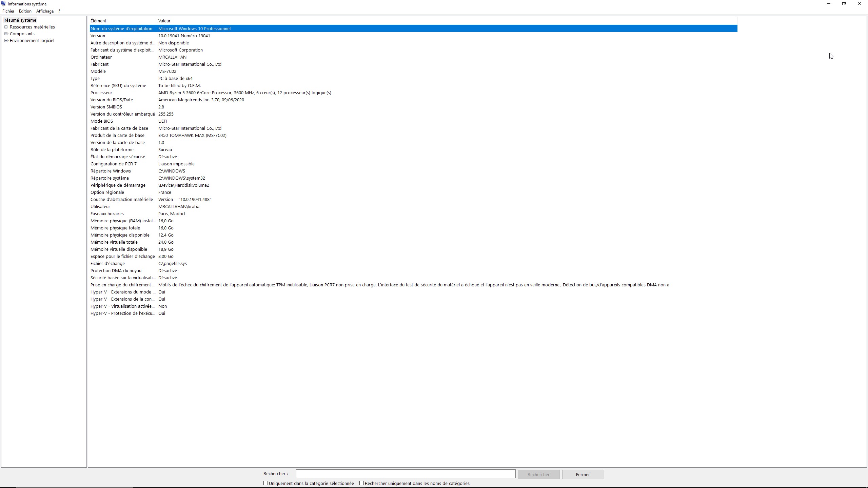Select the Version 10.0.19041 row
The width and height of the screenshot is (868, 488).
[x=413, y=36]
